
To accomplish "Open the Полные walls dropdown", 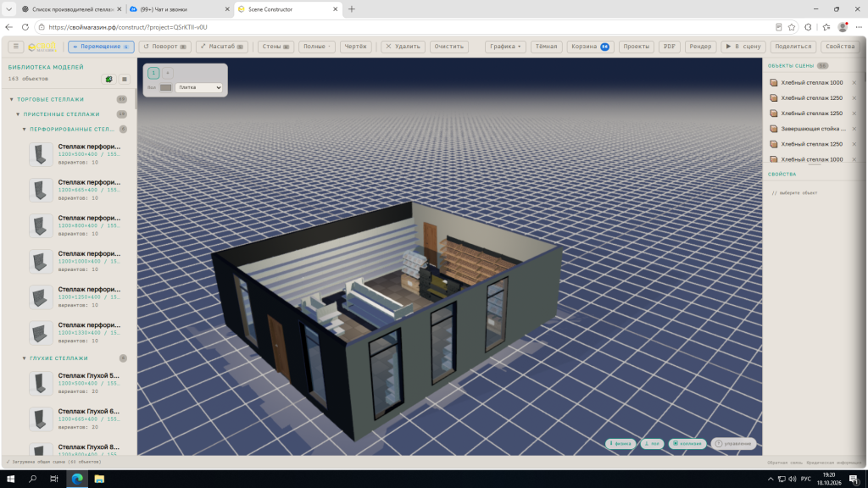I will click(317, 47).
